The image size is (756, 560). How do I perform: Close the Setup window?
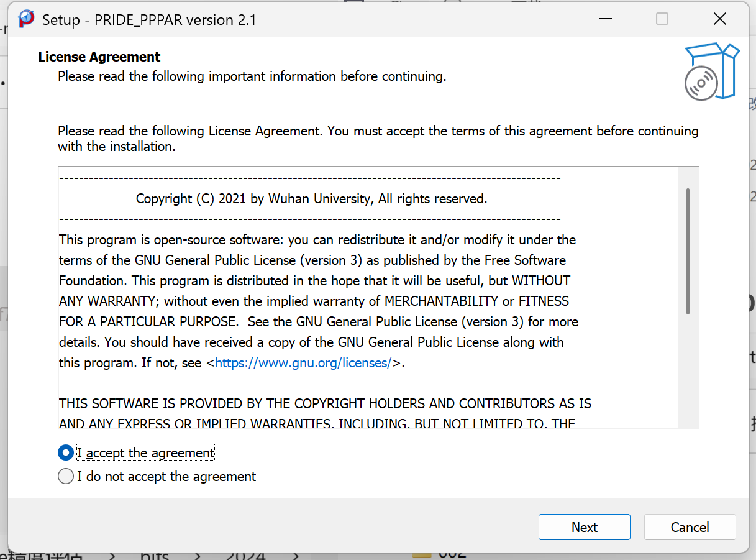(x=719, y=19)
